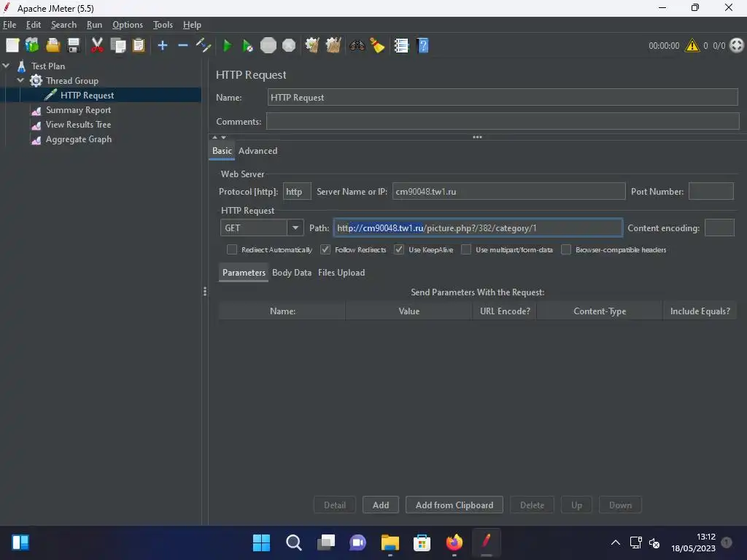747x560 pixels.
Task: Click the Protocol http field
Action: (x=298, y=192)
